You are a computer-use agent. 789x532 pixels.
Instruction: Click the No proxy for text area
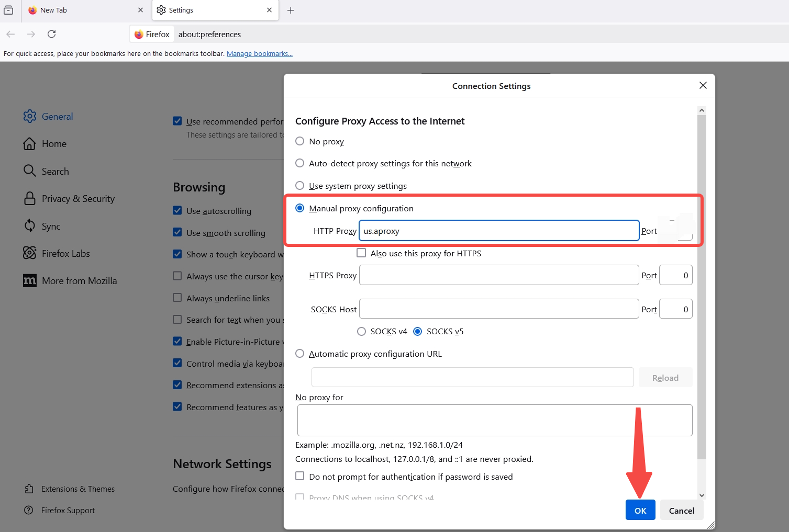coord(495,420)
